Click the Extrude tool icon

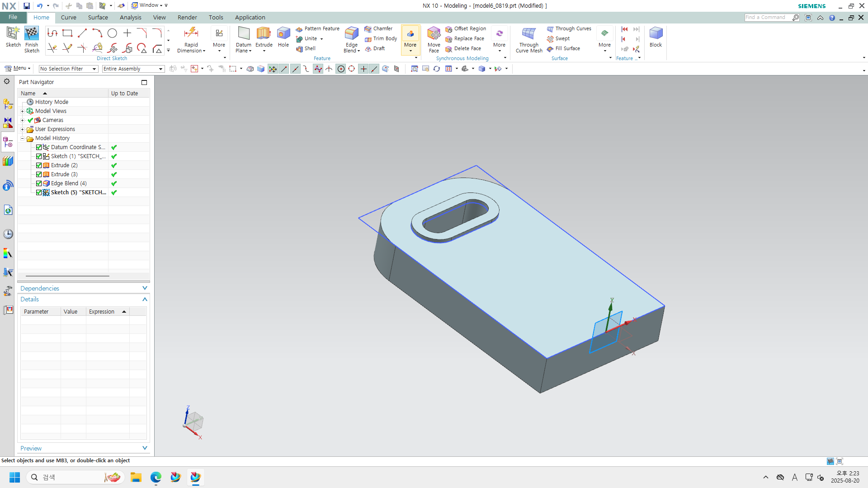[264, 34]
